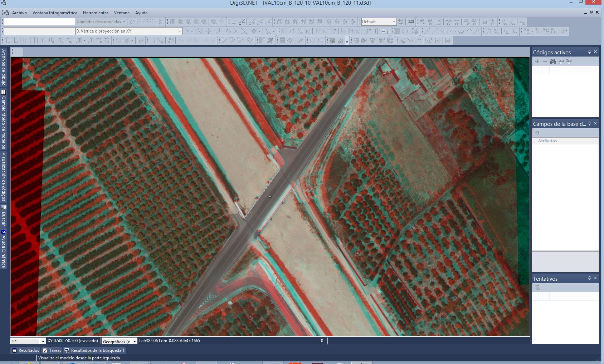Click the XY toolbar icon
Screen dimensions: 604x364
coord(132,22)
